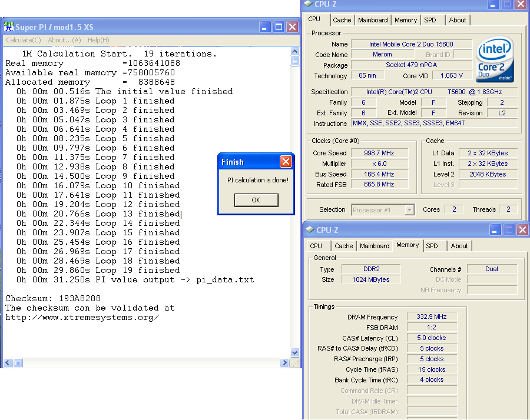Click the memory Type value DDR2
Viewport: 530px width, 420px height.
[371, 269]
